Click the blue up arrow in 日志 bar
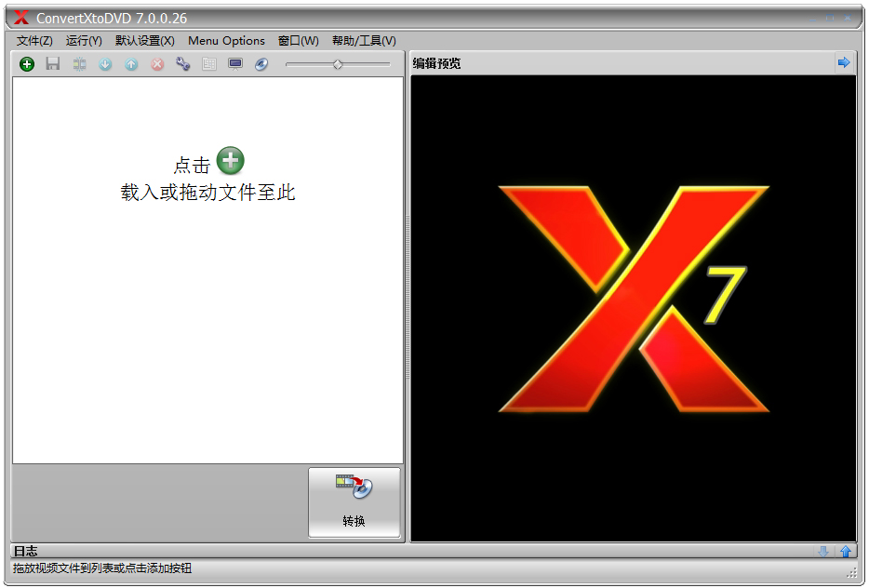This screenshot has width=869, height=588. [x=845, y=552]
